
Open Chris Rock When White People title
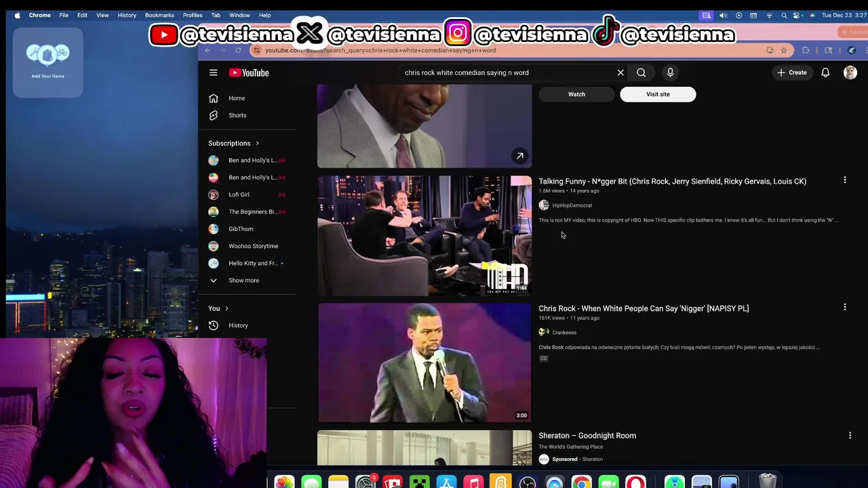click(x=644, y=308)
